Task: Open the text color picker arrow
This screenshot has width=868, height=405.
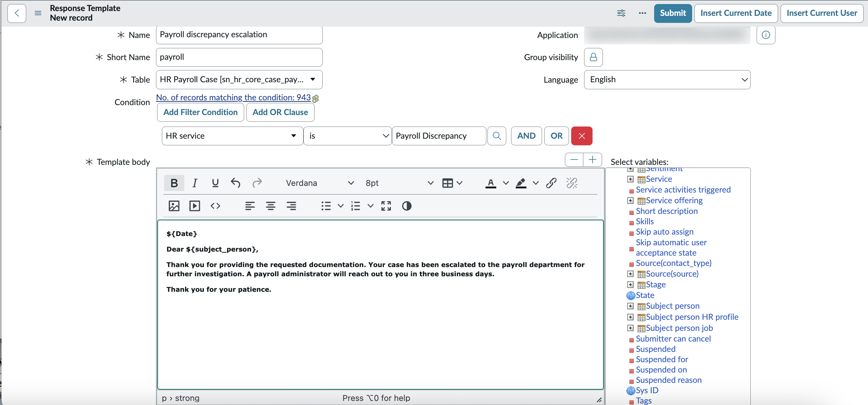Action: coord(506,183)
